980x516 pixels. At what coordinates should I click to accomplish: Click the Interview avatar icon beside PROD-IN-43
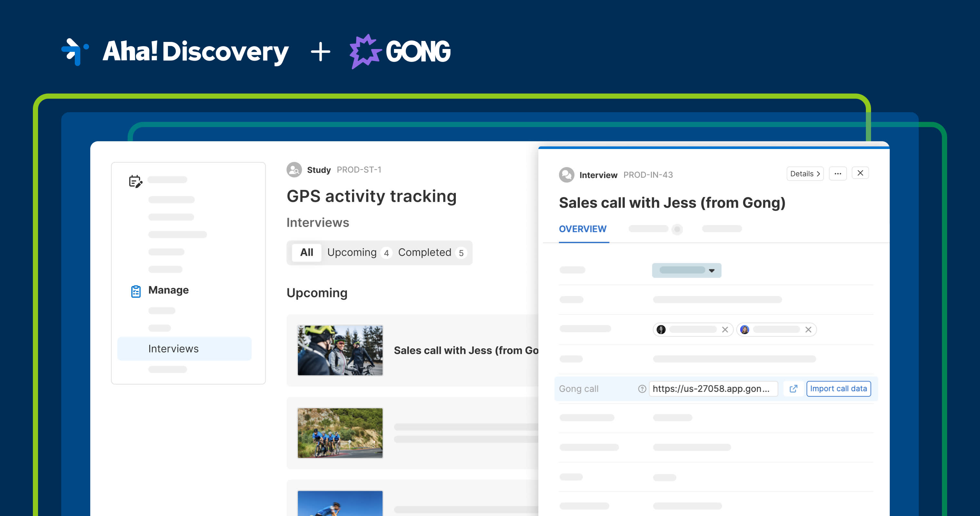[x=566, y=175]
